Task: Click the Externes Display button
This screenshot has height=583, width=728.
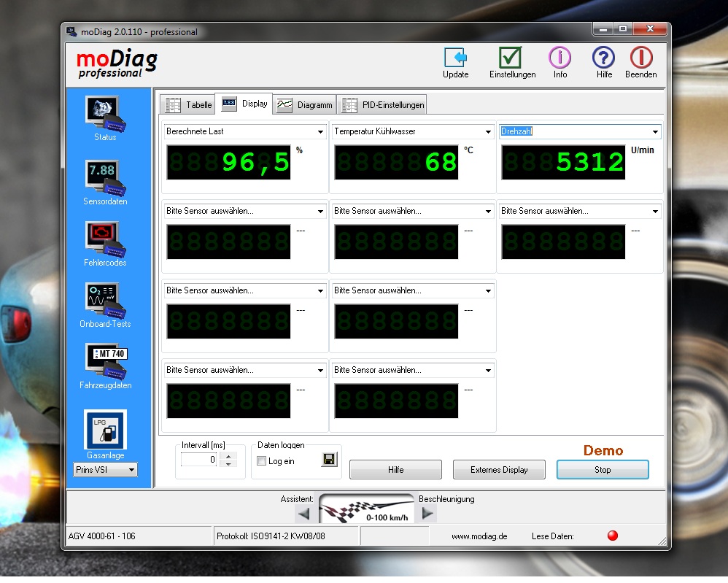Action: (x=499, y=470)
